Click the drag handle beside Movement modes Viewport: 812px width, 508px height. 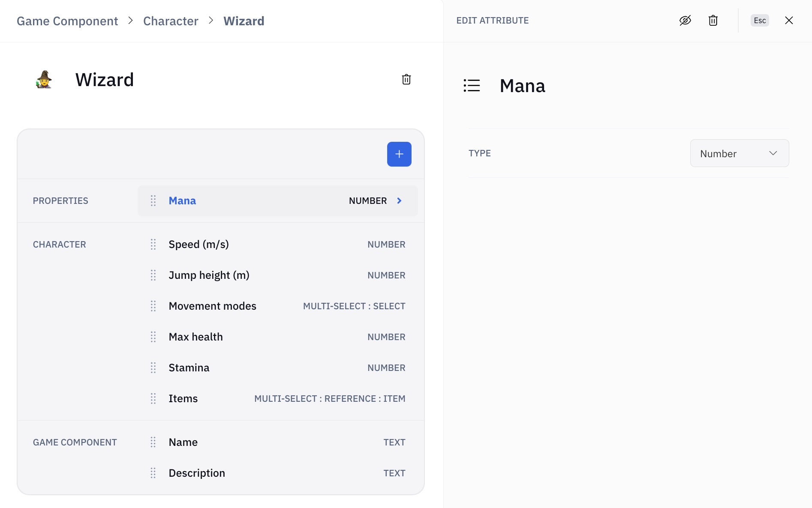[x=153, y=306]
